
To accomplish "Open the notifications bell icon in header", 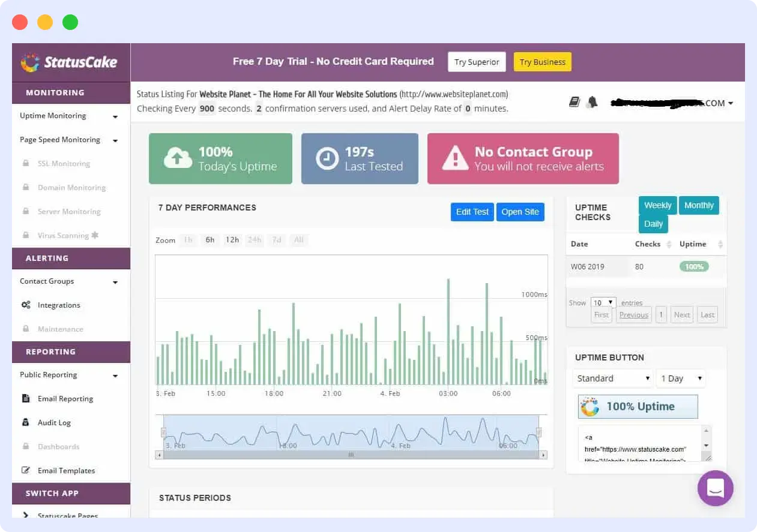I will tap(592, 102).
